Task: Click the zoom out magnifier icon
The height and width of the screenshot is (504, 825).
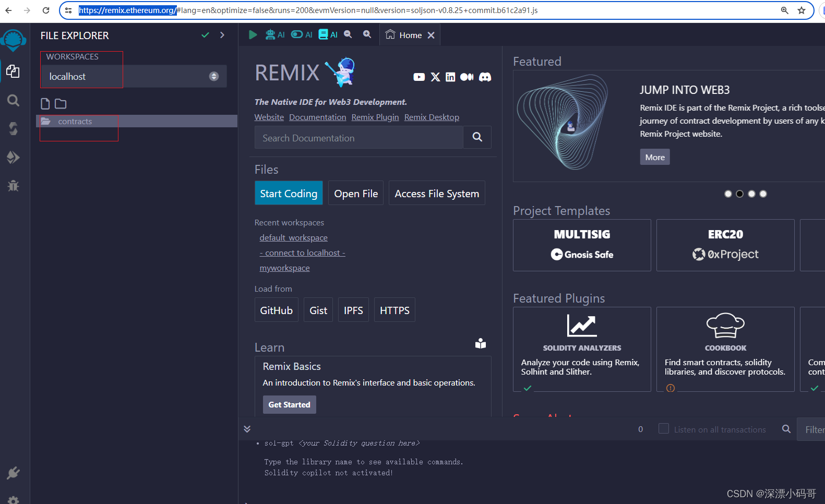Action: click(x=348, y=34)
